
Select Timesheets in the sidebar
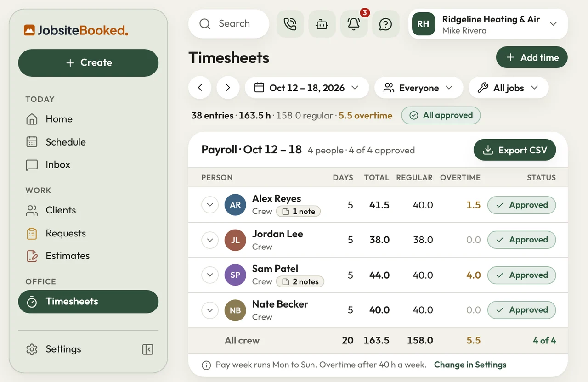[88, 302]
